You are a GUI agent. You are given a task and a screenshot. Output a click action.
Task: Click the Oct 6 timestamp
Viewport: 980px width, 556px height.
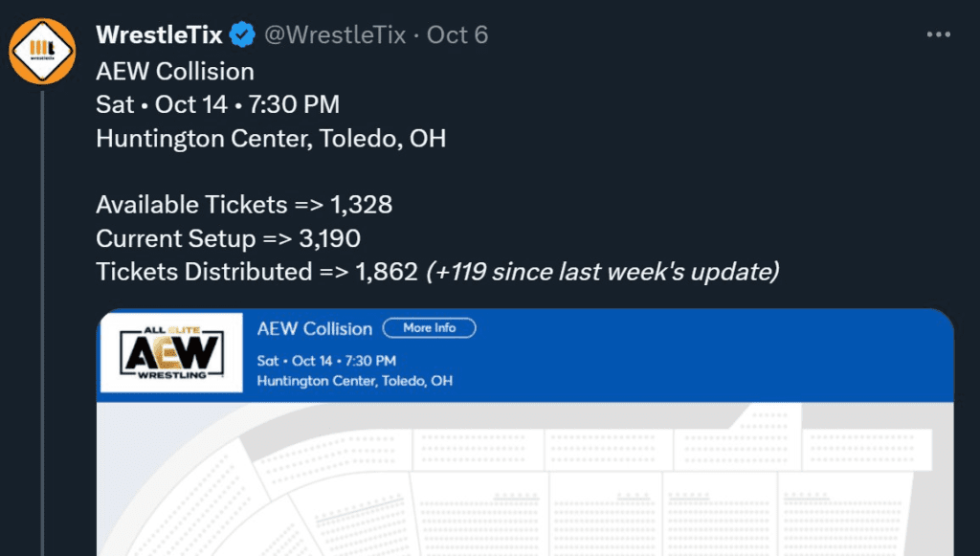point(457,35)
